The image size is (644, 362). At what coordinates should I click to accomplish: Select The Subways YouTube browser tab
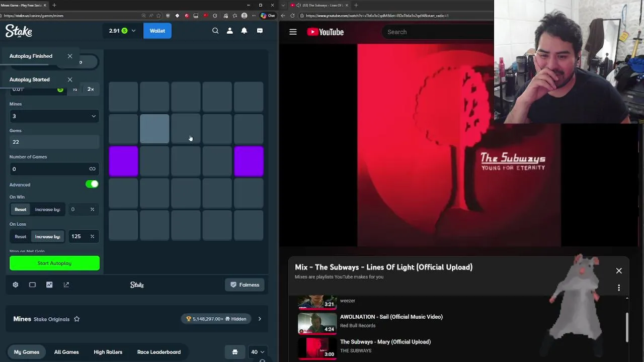click(x=319, y=5)
